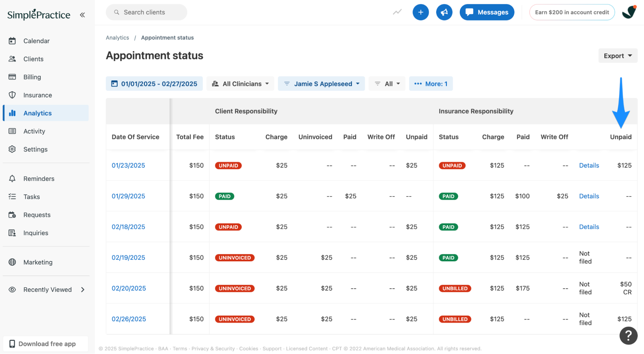Click the SimplePractice logo
Viewport: 644px width, 354px height.
click(39, 14)
